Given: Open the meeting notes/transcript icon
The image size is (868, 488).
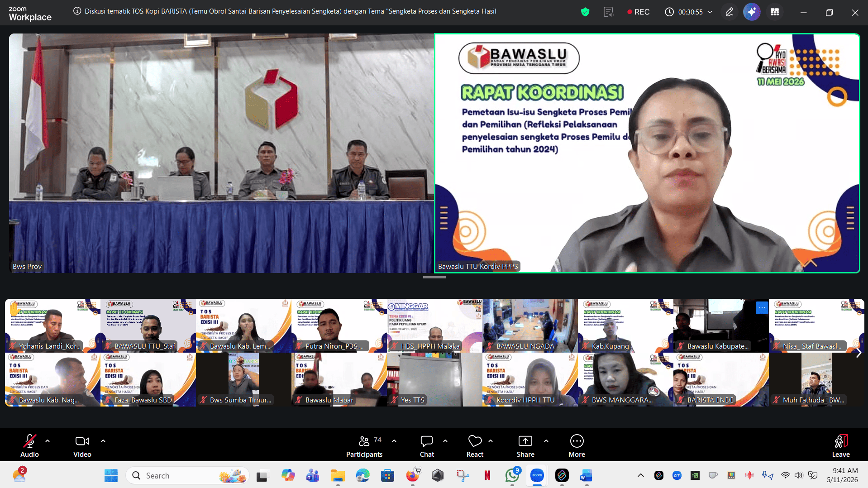Looking at the screenshot, I should point(609,12).
